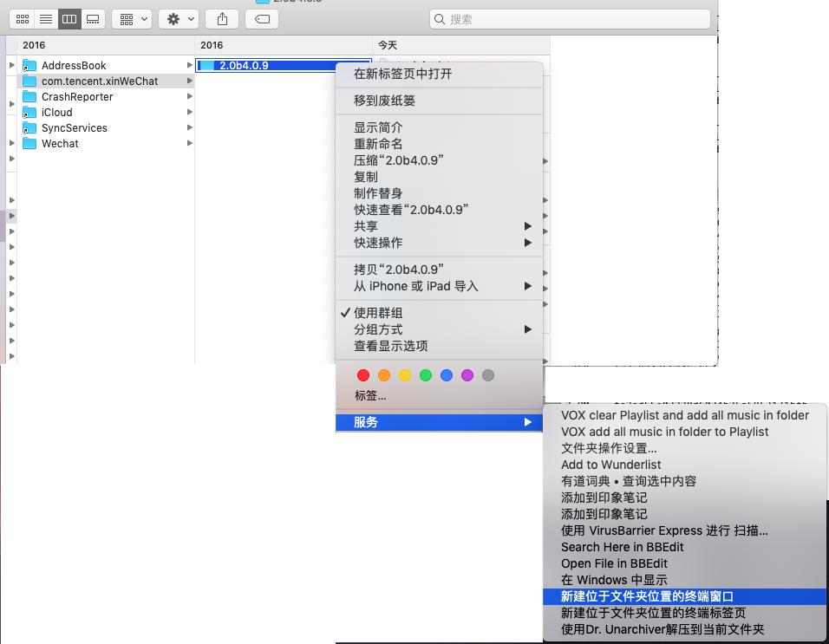
Task: Apply the red tag color swatch
Action: point(363,375)
